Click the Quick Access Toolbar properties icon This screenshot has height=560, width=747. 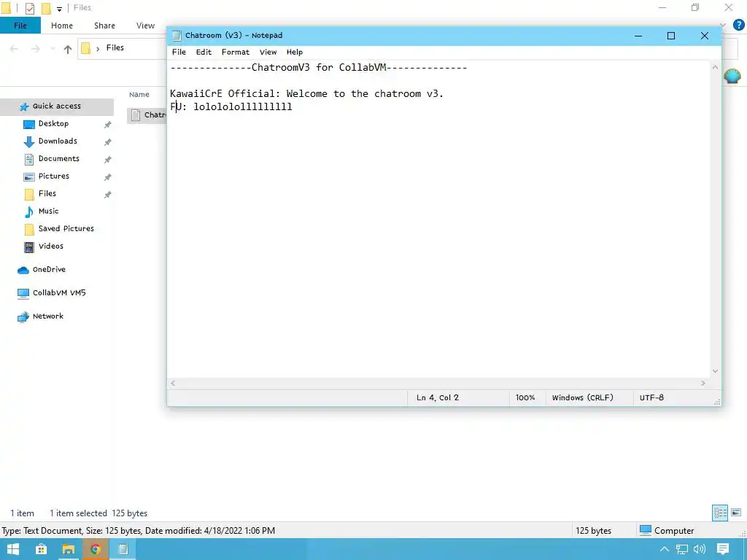29,8
